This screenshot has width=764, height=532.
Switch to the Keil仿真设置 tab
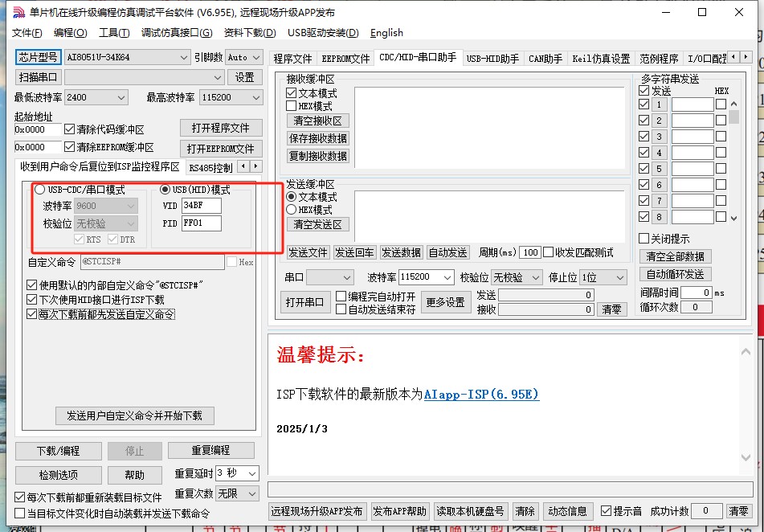(x=601, y=59)
